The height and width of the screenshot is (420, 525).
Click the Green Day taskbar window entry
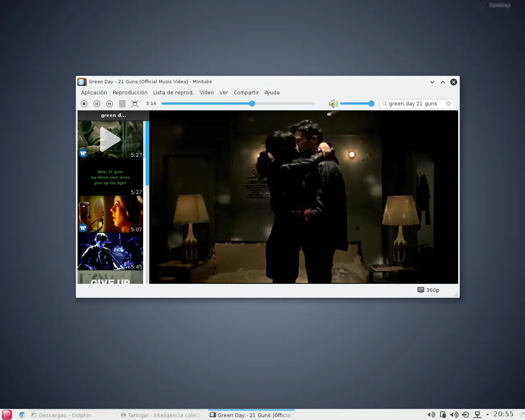click(x=251, y=415)
